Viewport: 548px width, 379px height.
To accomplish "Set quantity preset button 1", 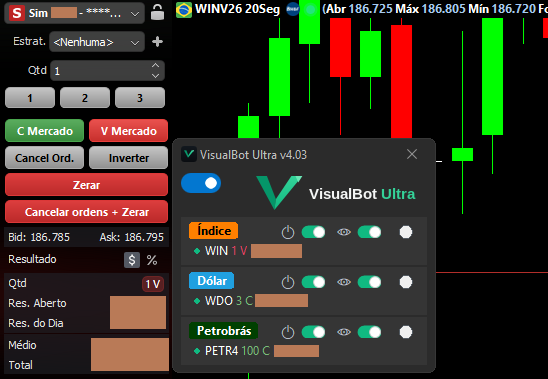I will (x=30, y=98).
